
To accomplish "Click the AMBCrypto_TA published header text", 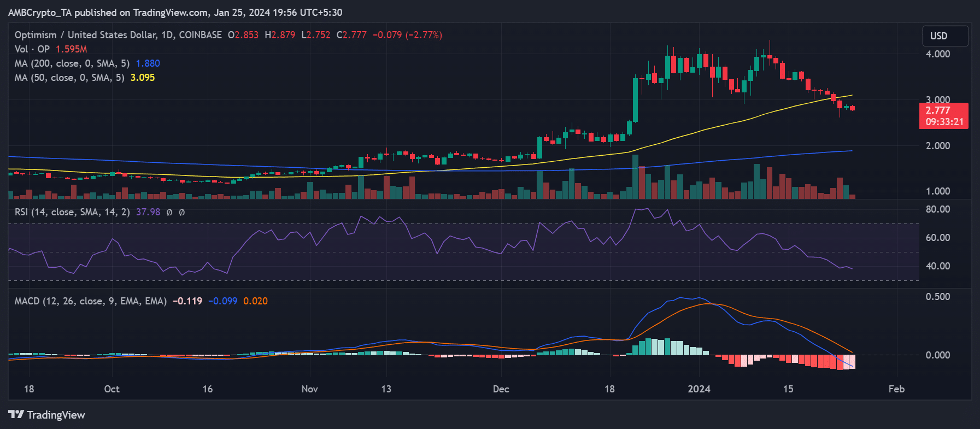I will pyautogui.click(x=175, y=13).
